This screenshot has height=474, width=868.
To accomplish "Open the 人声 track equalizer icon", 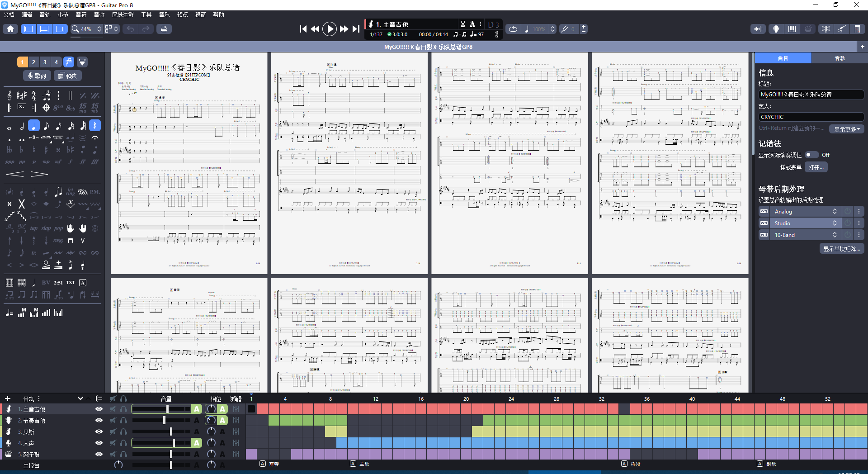I will (x=236, y=443).
